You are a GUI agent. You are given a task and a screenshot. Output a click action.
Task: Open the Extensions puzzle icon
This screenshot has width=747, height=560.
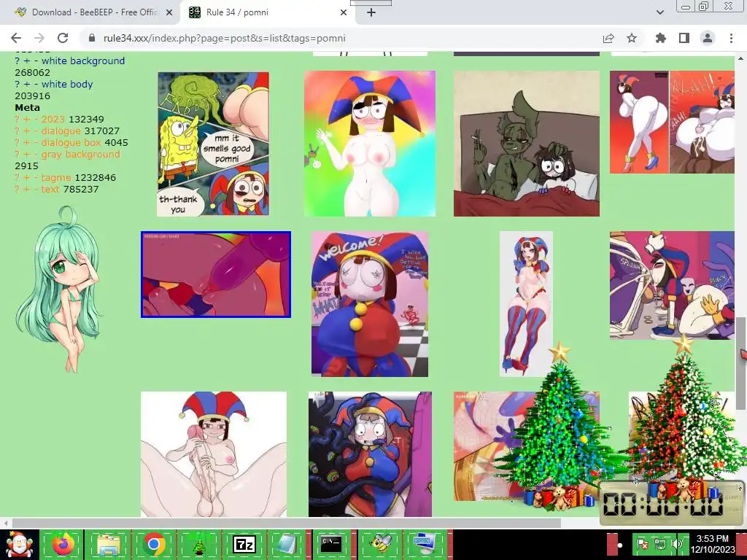pos(661,38)
